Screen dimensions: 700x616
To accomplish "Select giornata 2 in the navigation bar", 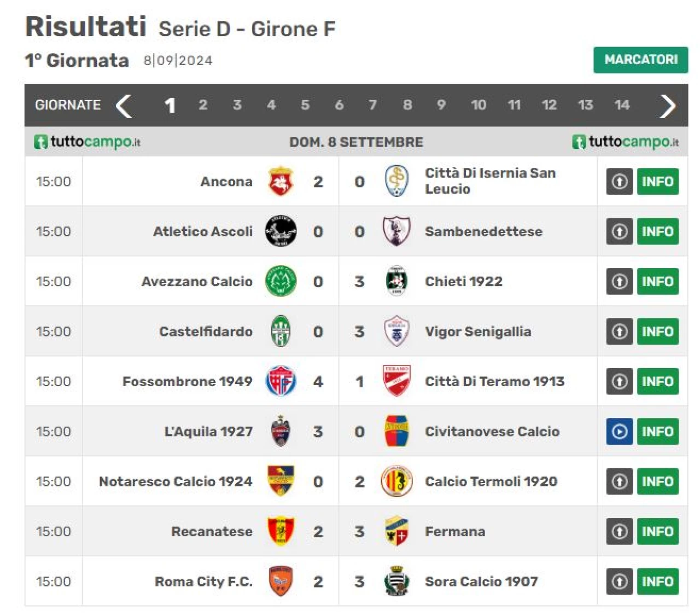I will pos(203,105).
